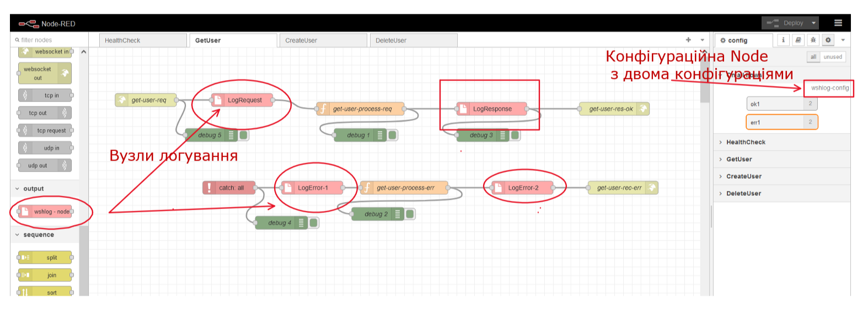This screenshot has width=868, height=315.
Task: Select the get-user-process-req function node
Action: [x=361, y=109]
